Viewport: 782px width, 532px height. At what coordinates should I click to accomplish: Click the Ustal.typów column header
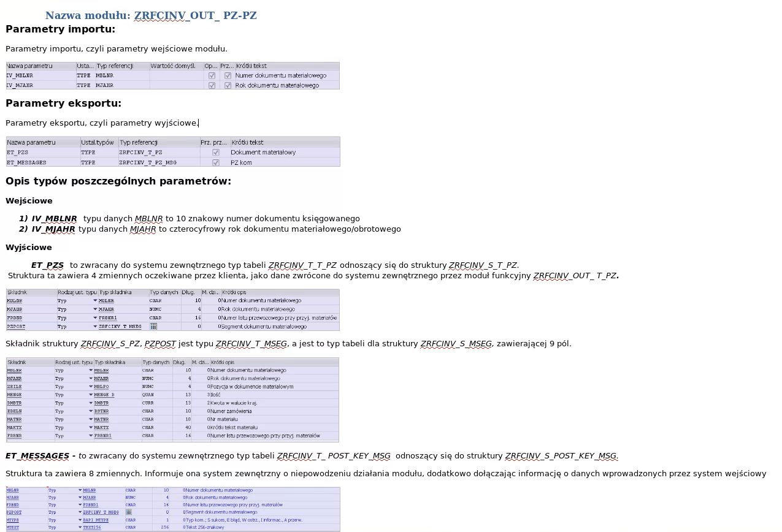pyautogui.click(x=99, y=142)
